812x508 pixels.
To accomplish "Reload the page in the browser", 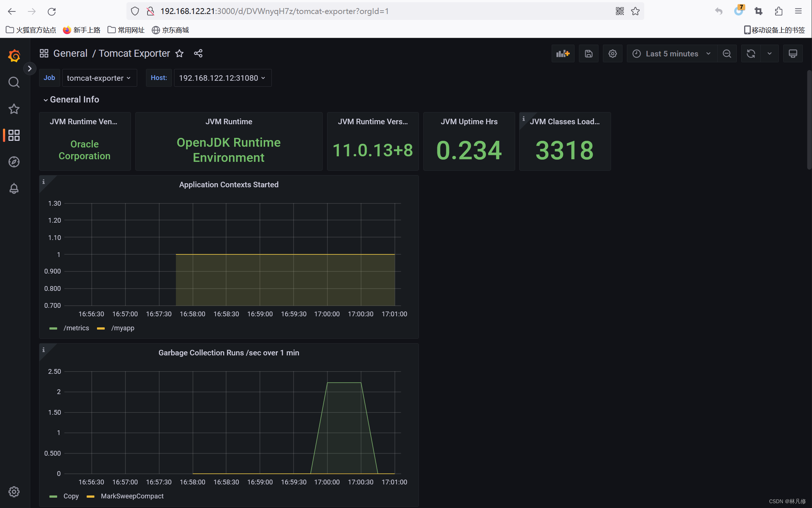I will tap(52, 11).
